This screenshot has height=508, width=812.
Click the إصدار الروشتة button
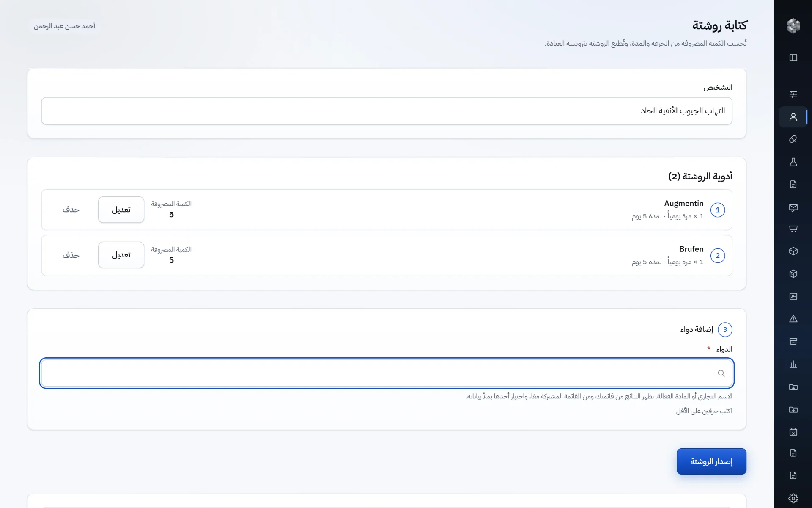click(x=711, y=461)
